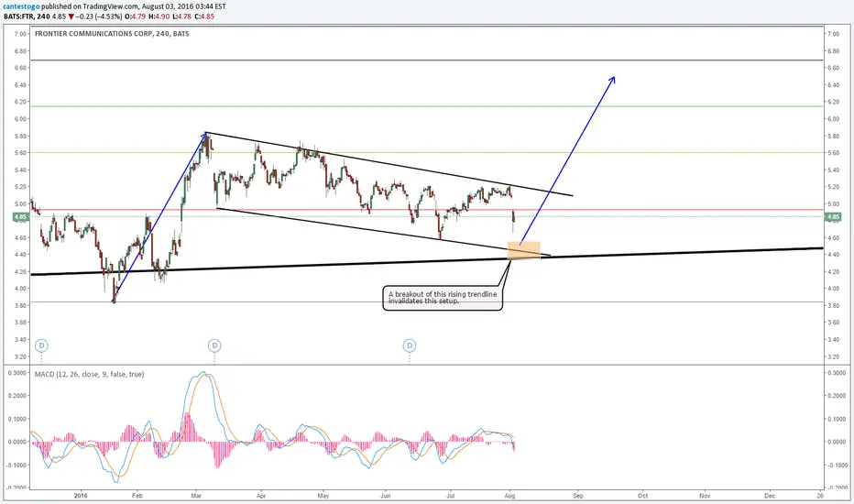Click the 3.20 price on right axis

(833, 356)
